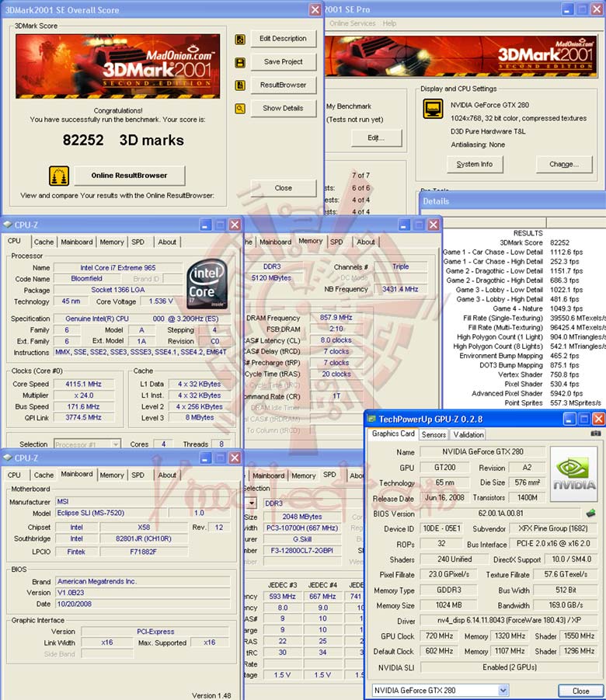The height and width of the screenshot is (700, 606).
Task: Open the Memory tab in top-left CPU-Z
Action: click(112, 242)
